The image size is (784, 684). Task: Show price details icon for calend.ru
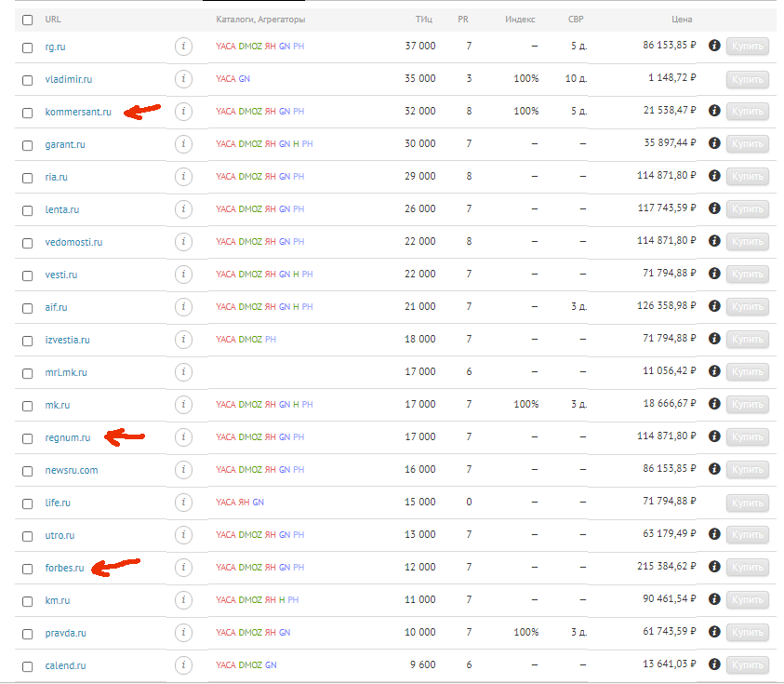[x=714, y=664]
